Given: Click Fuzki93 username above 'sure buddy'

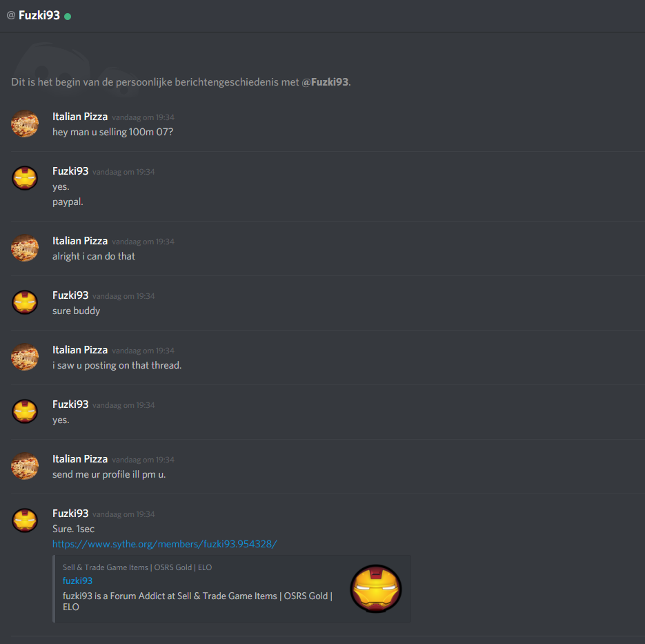Looking at the screenshot, I should pos(70,295).
